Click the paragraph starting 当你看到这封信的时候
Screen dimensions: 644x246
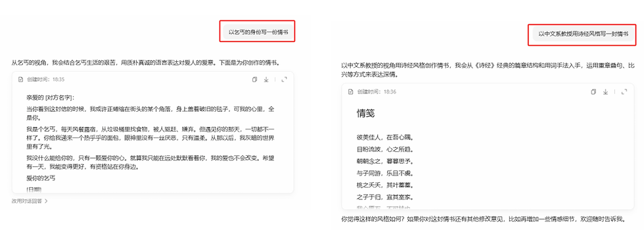point(150,114)
